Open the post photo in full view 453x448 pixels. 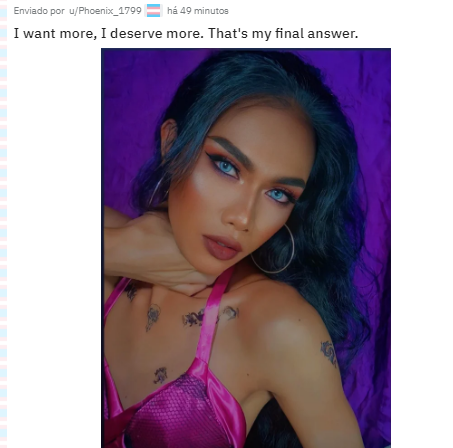pos(246,248)
